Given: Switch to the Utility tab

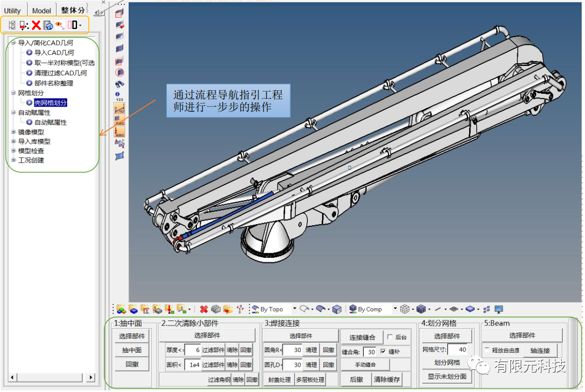Looking at the screenshot, I should [x=12, y=11].
